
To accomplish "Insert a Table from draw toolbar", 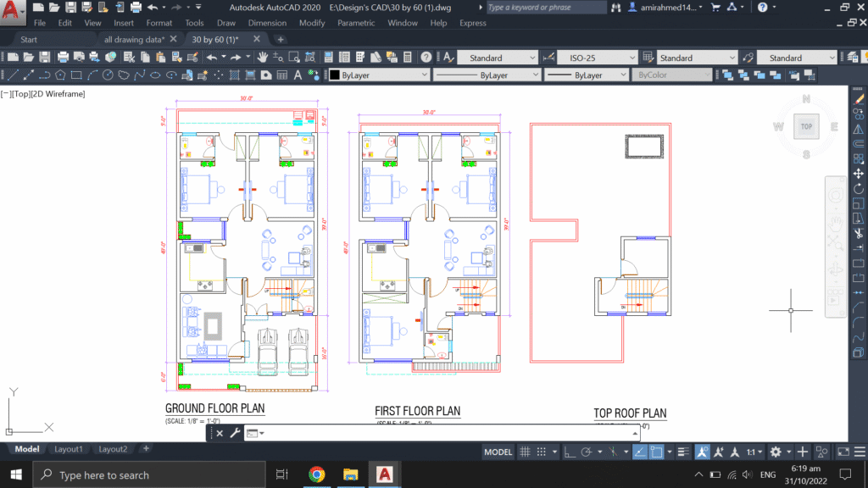I will 281,75.
